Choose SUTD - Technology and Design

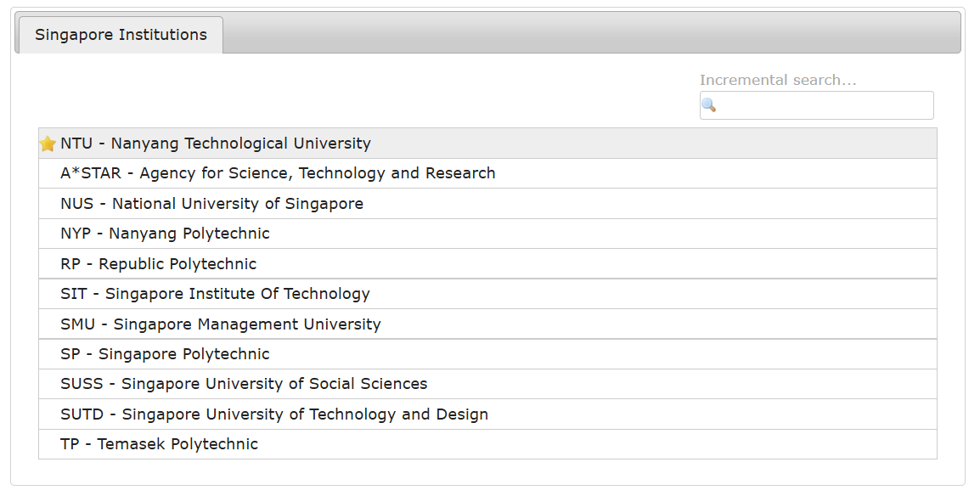coord(274,414)
